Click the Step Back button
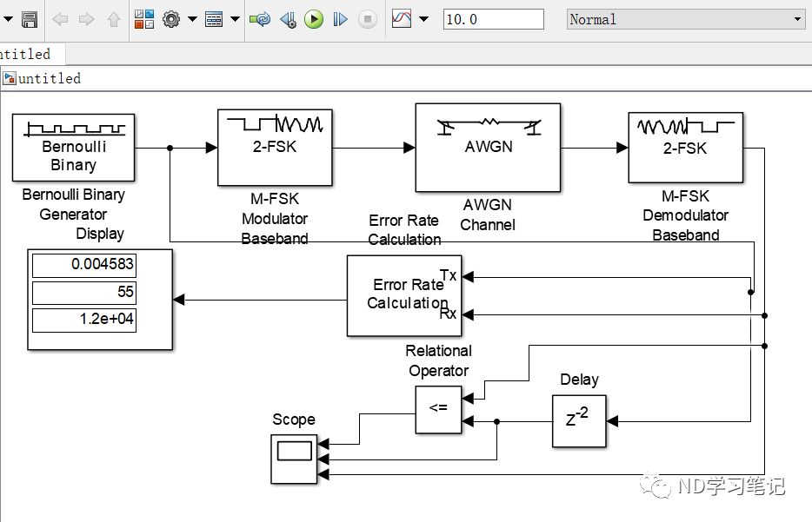This screenshot has height=522, width=812. click(x=289, y=20)
